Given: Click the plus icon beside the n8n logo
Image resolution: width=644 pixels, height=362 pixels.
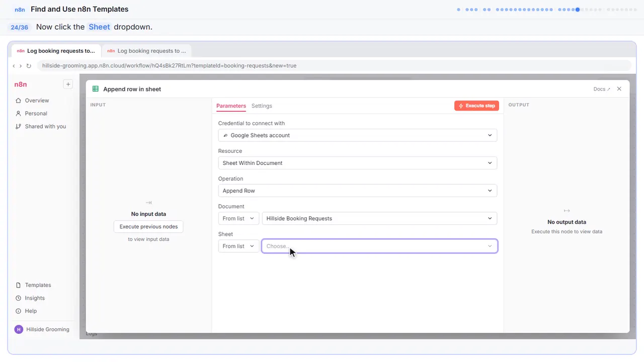Looking at the screenshot, I should 68,84.
